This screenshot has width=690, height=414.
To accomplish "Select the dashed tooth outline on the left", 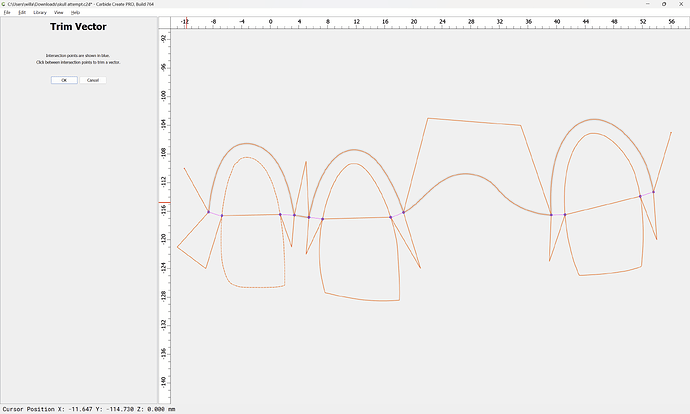I will [220, 260].
